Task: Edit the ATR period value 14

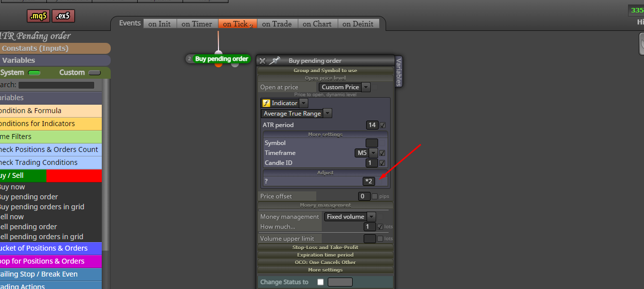Action: (x=372, y=125)
